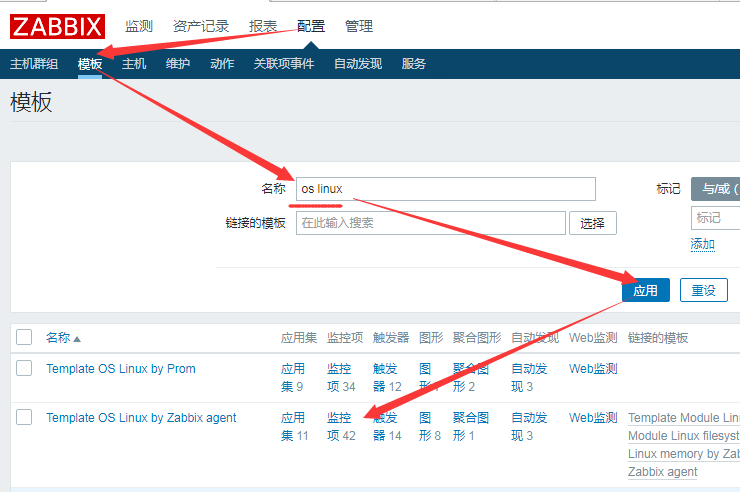Go to 主机群组 submenu
740x492 pixels.
click(x=34, y=64)
